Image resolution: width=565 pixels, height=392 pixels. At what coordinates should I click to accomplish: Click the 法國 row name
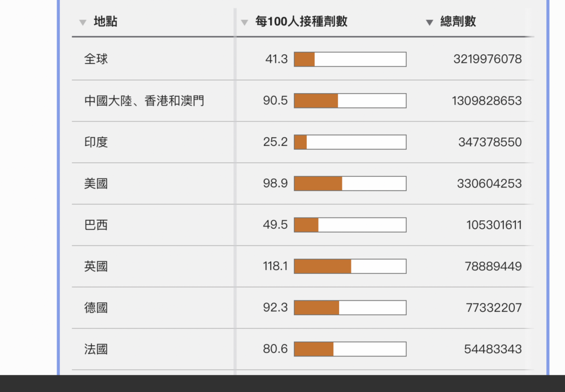[x=96, y=349]
